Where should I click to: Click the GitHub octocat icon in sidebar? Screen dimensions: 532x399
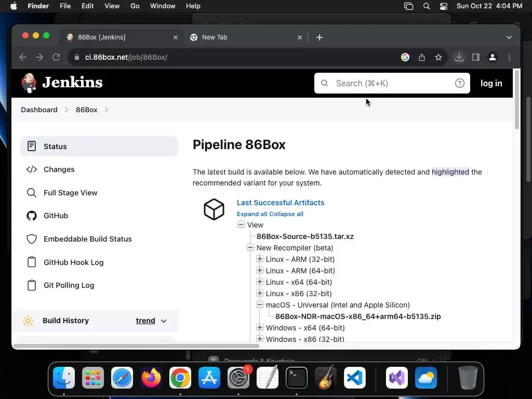pos(32,216)
